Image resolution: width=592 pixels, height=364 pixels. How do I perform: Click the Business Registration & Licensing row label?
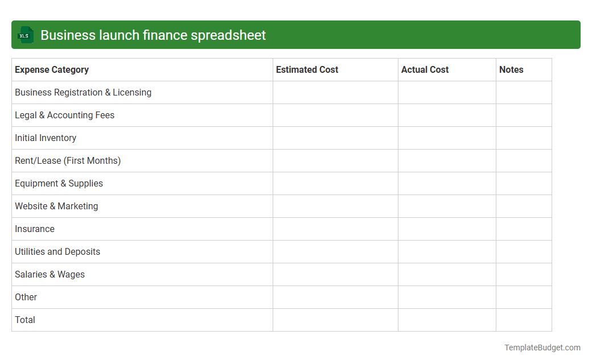[x=83, y=92]
